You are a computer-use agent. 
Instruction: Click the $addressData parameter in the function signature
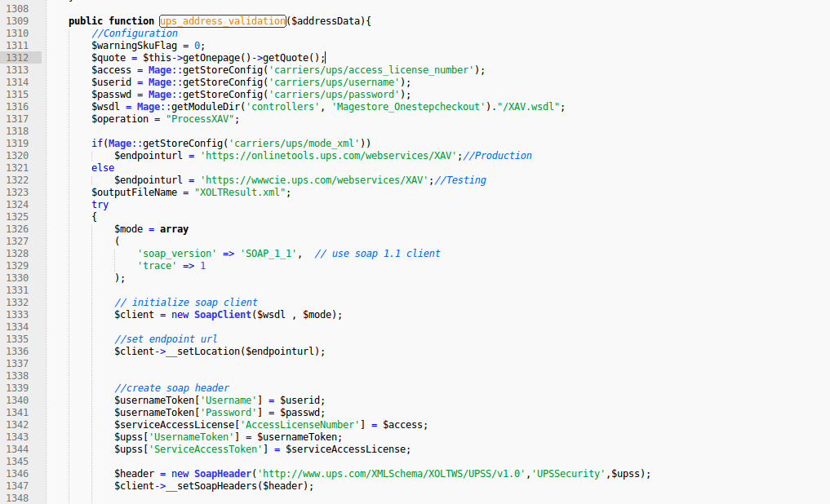(326, 21)
